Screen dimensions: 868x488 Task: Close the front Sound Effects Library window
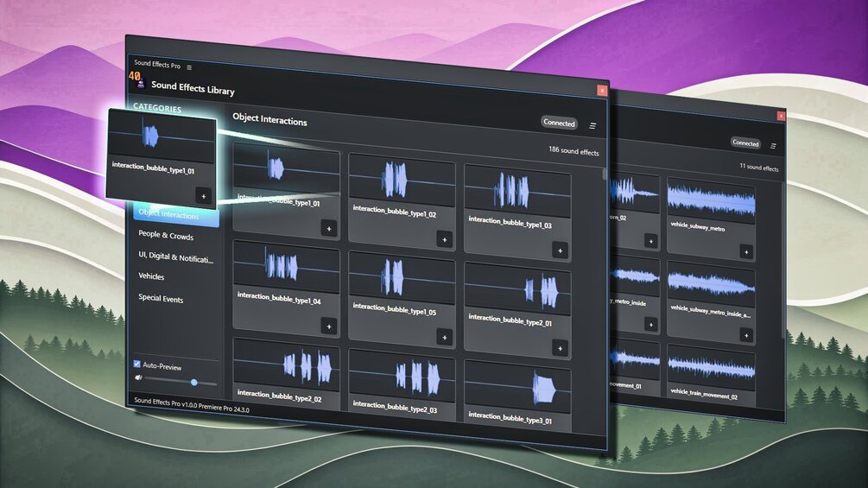click(602, 90)
